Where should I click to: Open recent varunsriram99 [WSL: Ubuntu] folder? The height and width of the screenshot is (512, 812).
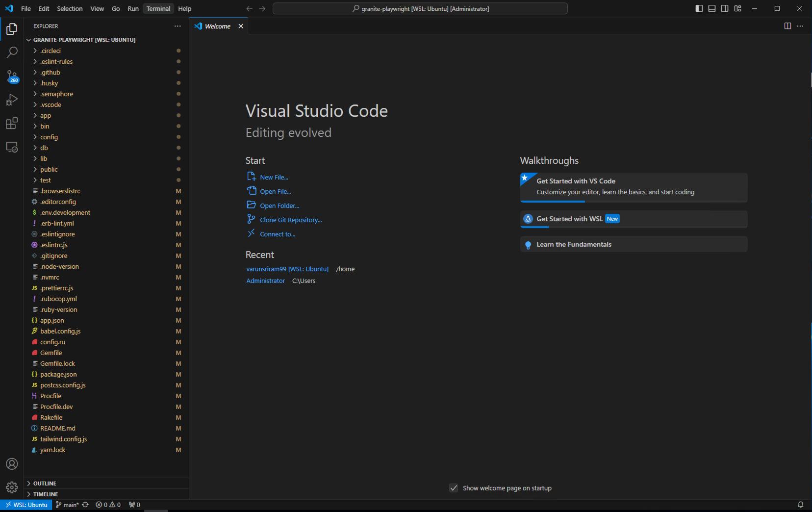(x=287, y=269)
